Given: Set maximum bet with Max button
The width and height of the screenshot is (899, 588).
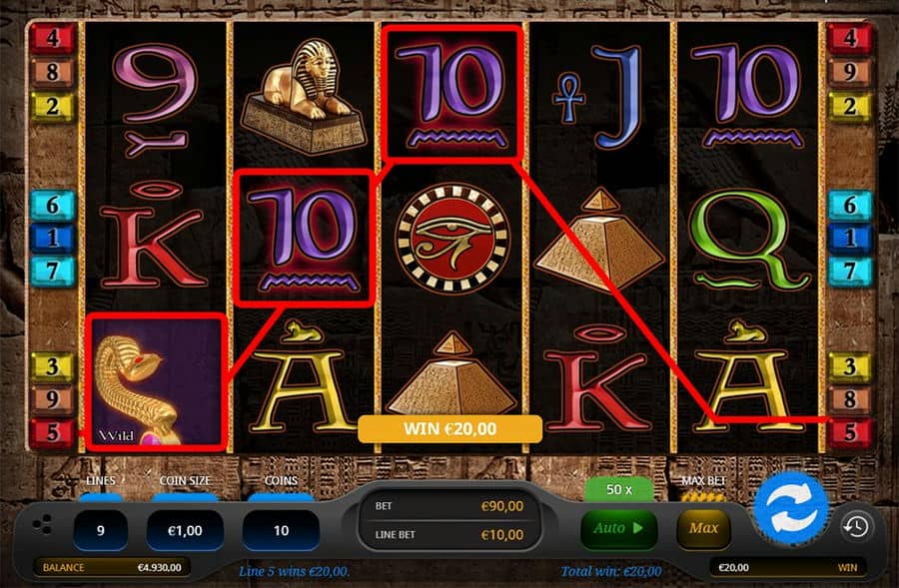Looking at the screenshot, I should click(703, 528).
